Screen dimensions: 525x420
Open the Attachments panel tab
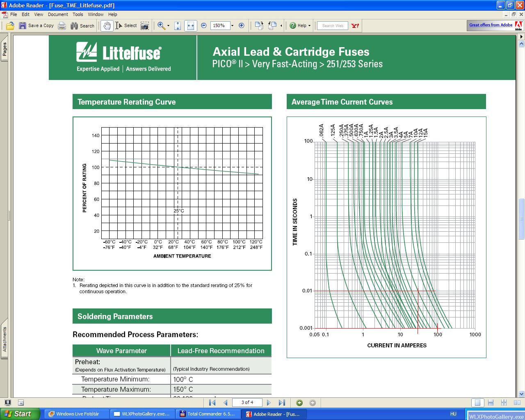4,339
